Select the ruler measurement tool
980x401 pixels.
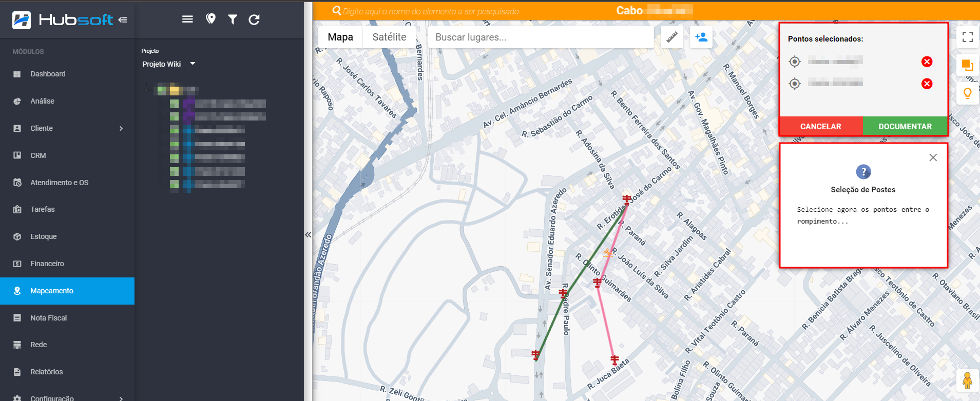click(672, 37)
